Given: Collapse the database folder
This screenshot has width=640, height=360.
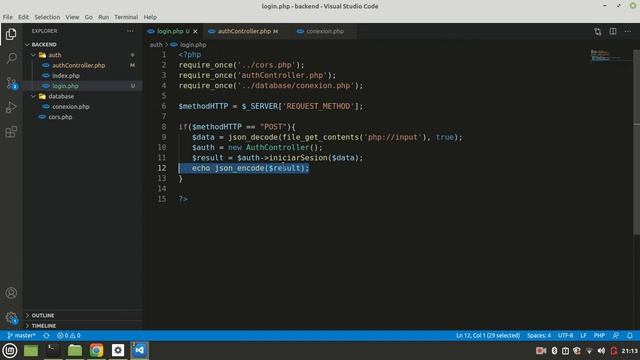Looking at the screenshot, I should (x=83, y=96).
